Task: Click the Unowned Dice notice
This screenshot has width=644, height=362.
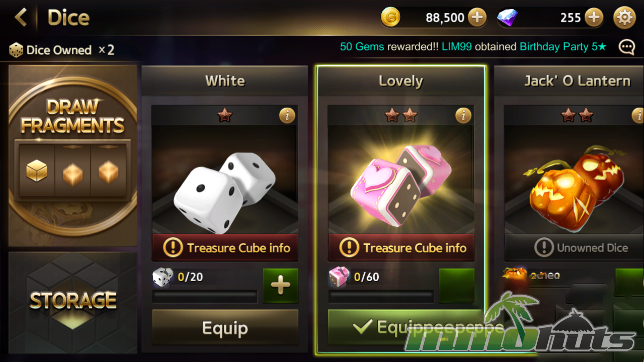Action: [x=574, y=248]
